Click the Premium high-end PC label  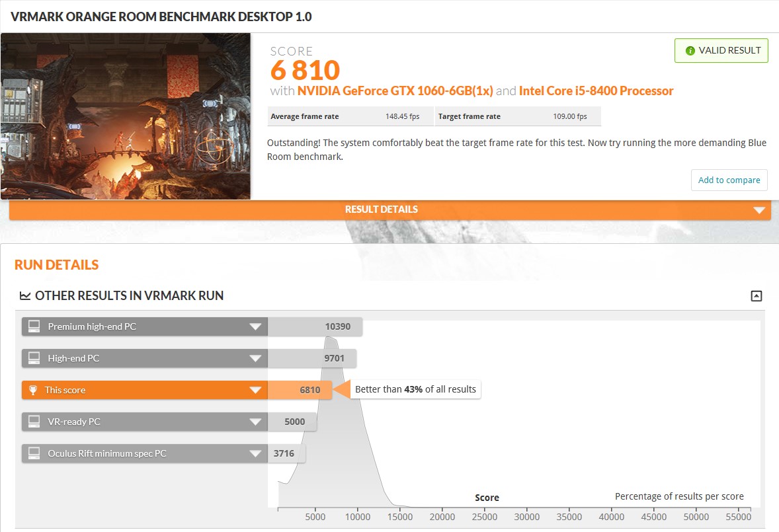(92, 326)
